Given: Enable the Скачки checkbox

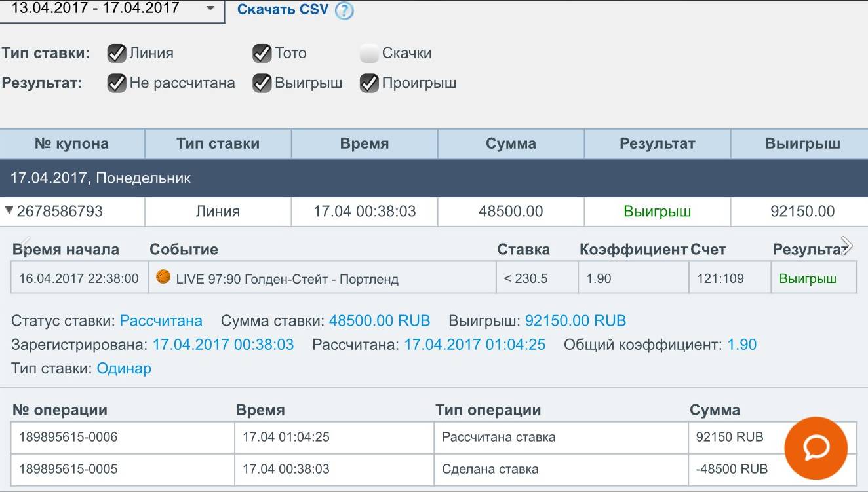Looking at the screenshot, I should click(x=369, y=53).
